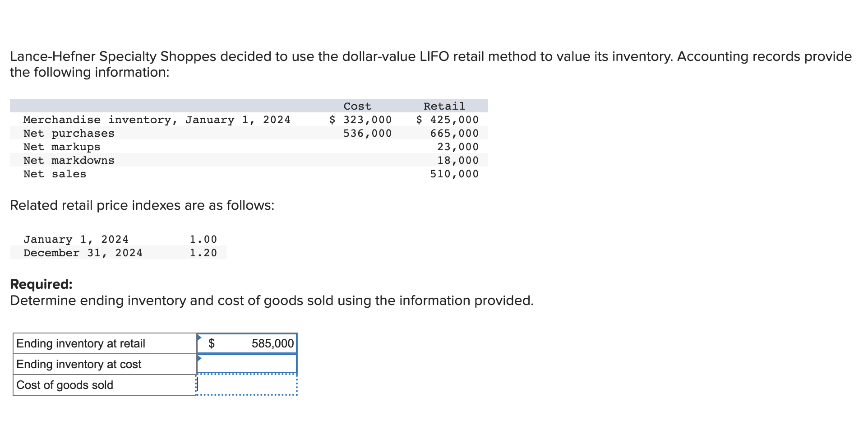Image resolution: width=868 pixels, height=435 pixels.
Task: Click the 23,000 net markups value
Action: click(x=457, y=147)
